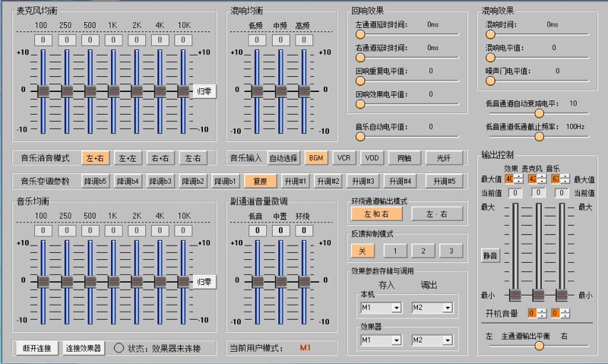The height and width of the screenshot is (364, 608).
Task: Set feedback suppression mode to 1
Action: click(395, 251)
